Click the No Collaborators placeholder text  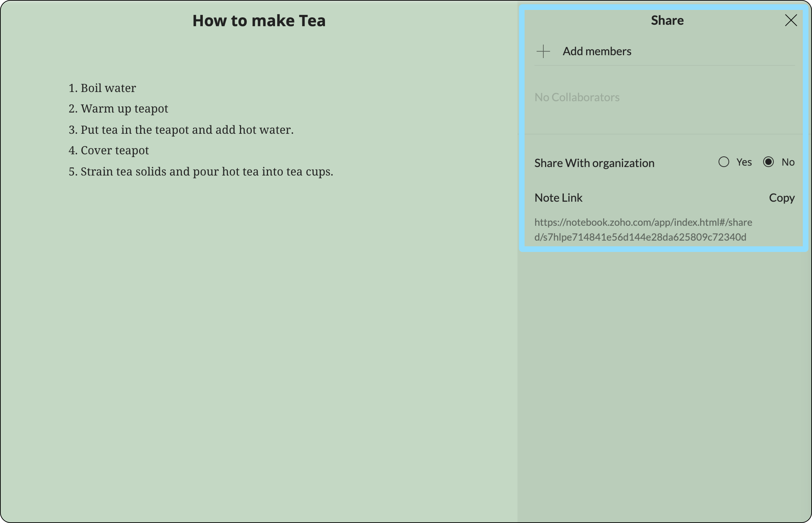[x=577, y=97]
